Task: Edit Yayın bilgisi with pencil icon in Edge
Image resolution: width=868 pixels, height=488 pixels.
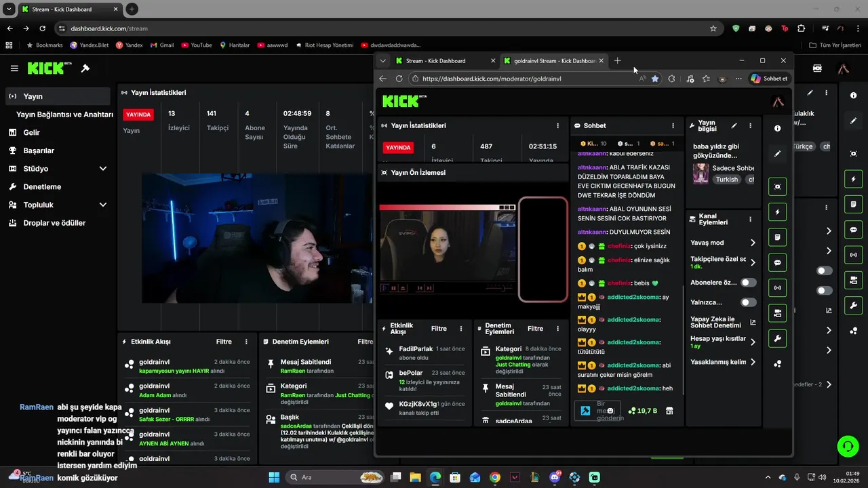Action: tap(734, 125)
